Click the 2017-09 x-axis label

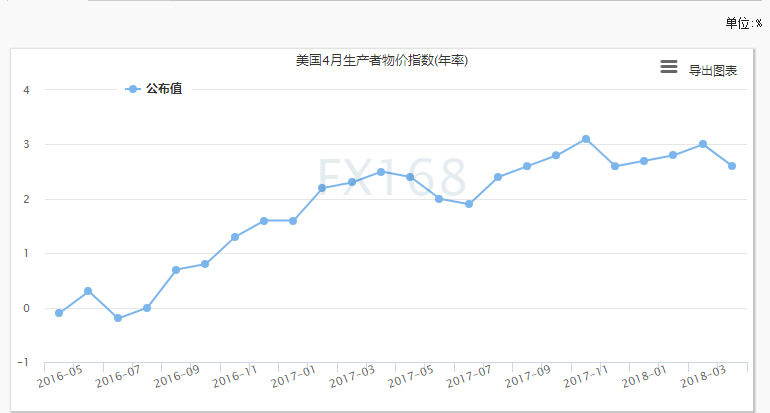(528, 377)
